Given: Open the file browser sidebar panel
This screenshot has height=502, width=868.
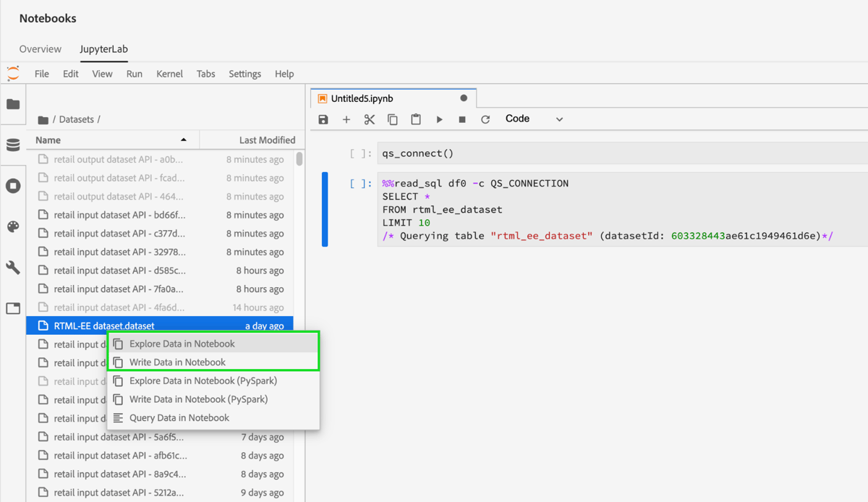Looking at the screenshot, I should (13, 104).
